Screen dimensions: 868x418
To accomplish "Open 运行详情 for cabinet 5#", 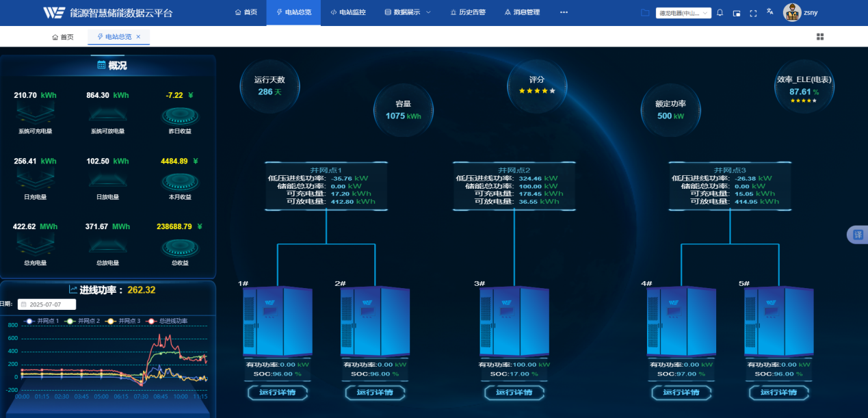I will 779,393.
